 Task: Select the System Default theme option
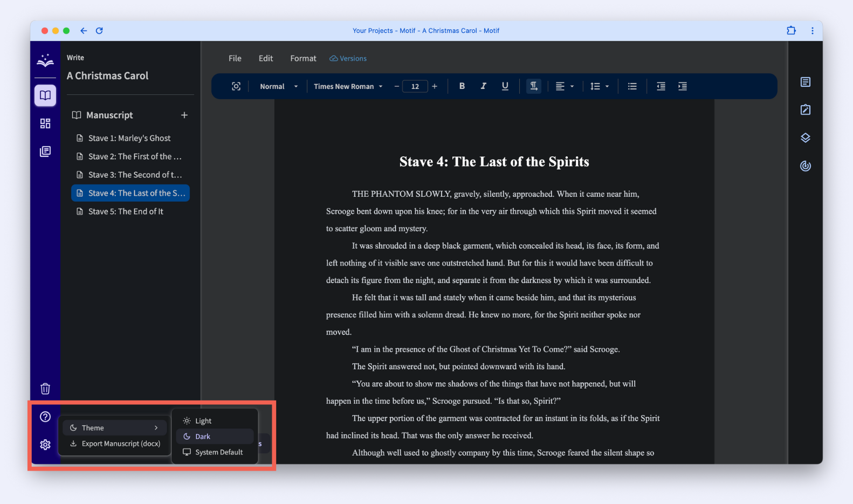coord(215,452)
